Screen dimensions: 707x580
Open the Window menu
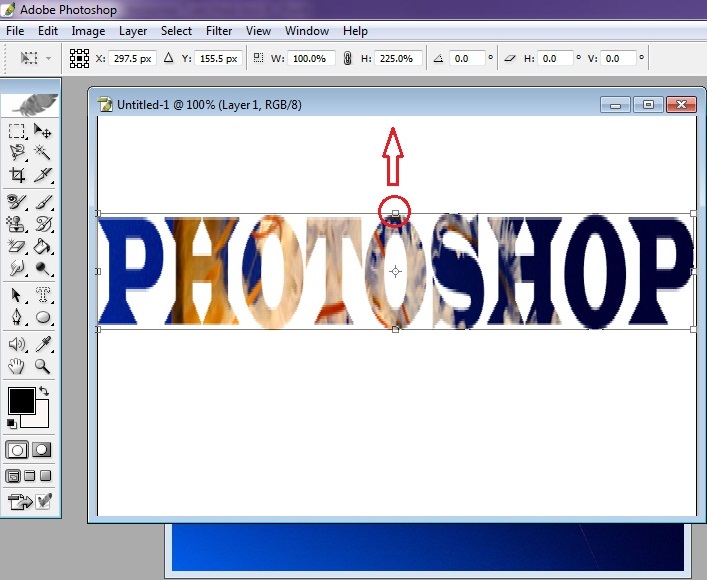point(307,31)
